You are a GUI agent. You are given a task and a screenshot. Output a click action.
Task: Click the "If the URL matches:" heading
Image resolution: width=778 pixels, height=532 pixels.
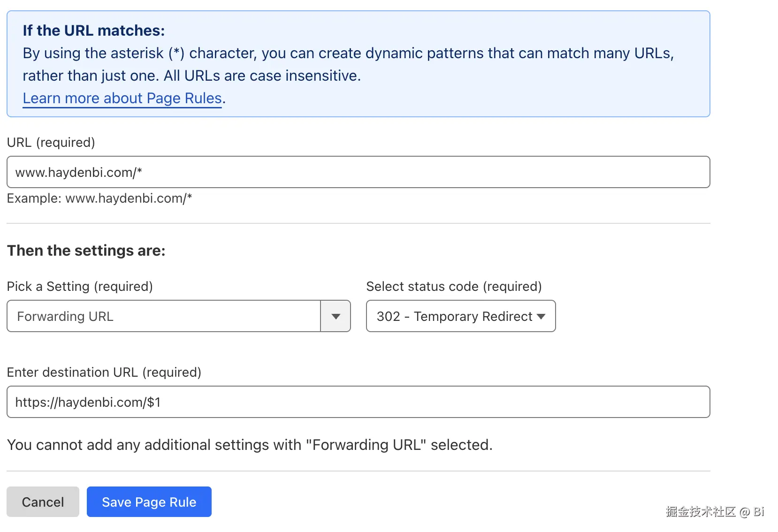94,30
